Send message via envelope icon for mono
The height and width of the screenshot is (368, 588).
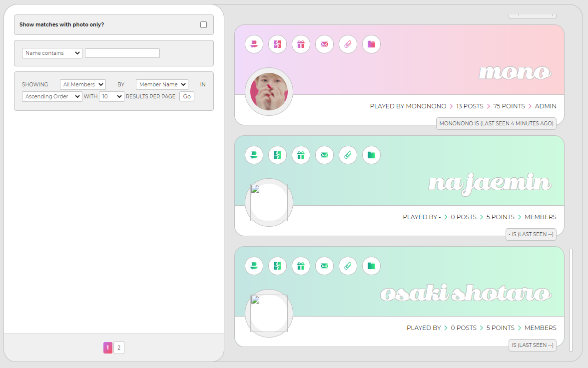[324, 44]
